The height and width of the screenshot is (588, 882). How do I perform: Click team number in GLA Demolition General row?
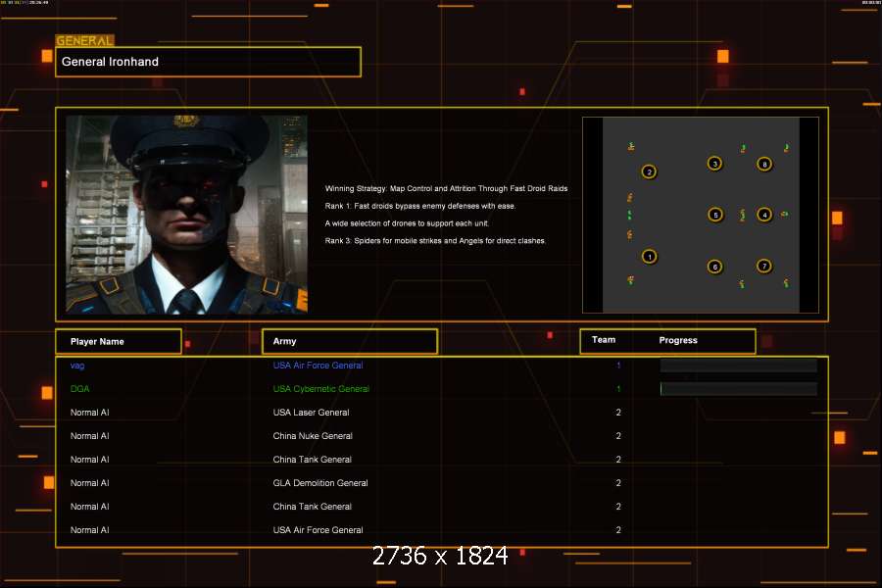coord(618,483)
